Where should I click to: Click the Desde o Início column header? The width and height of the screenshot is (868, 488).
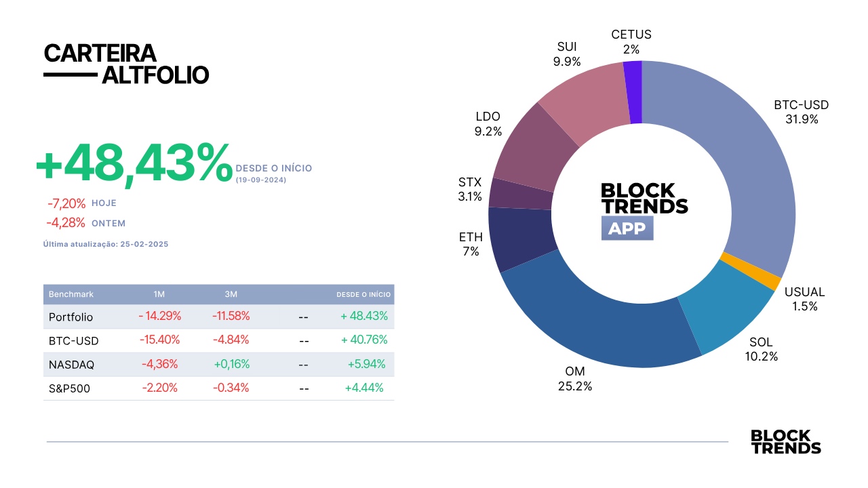click(363, 295)
